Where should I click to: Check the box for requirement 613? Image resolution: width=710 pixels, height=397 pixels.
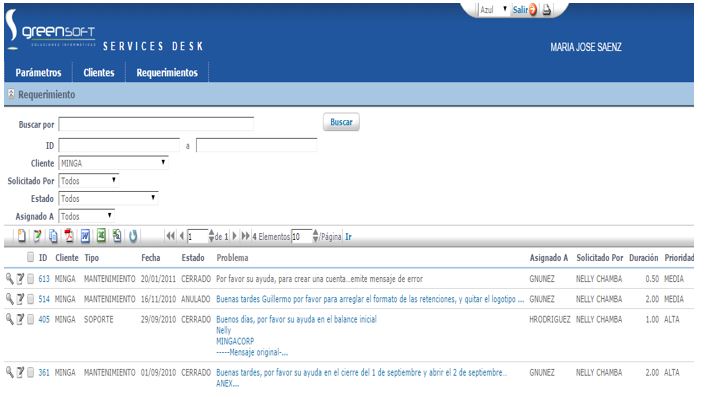[x=30, y=279]
